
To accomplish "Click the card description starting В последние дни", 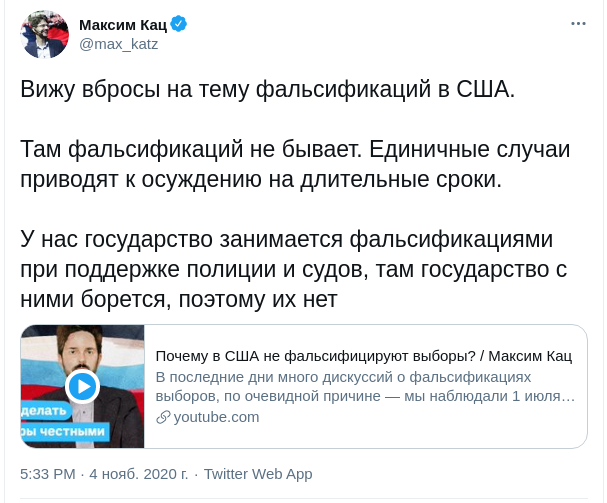I will (365, 386).
